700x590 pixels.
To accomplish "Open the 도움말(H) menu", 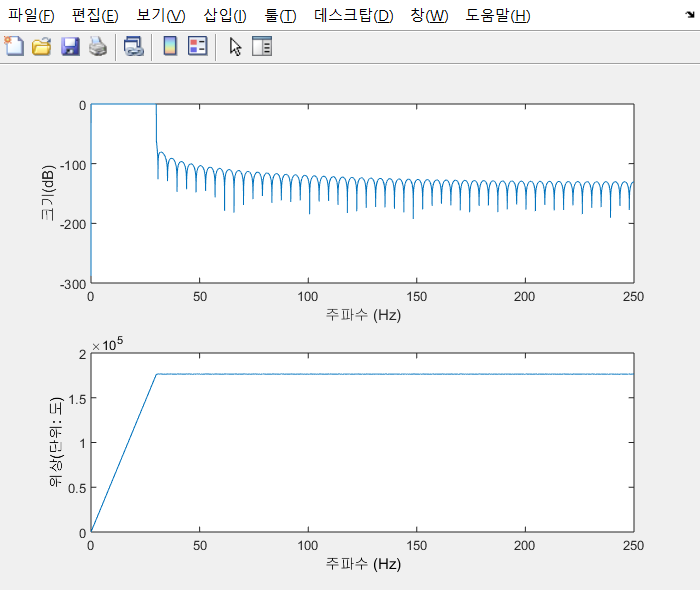I will click(498, 16).
